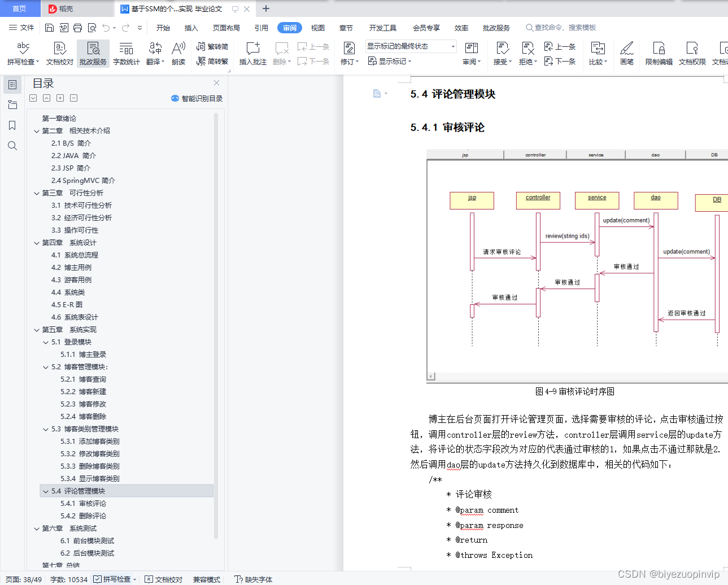Screen dimensions: 728x585
Task: Jump to 4.5 E-R 图 in outline
Action: pyautogui.click(x=67, y=305)
